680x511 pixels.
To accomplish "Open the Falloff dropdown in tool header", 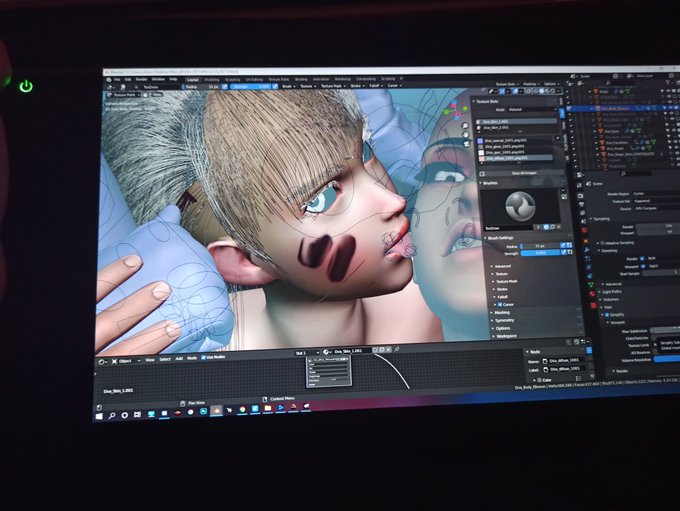I will (376, 86).
